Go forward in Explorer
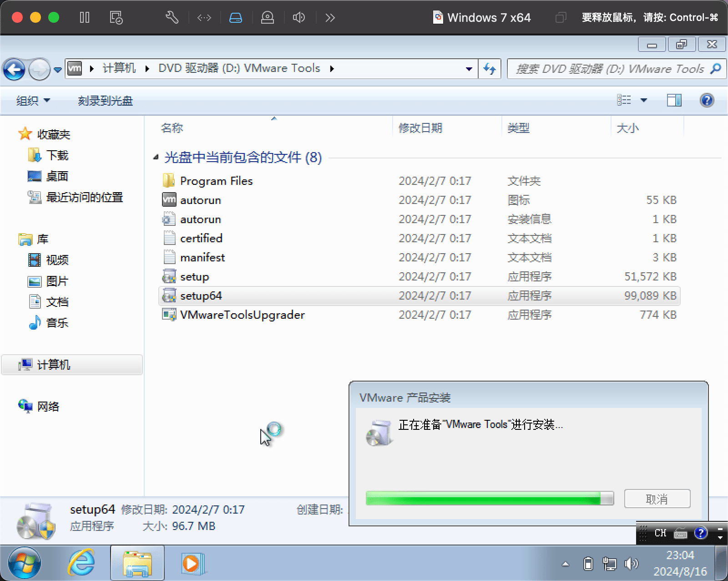Screen dimensions: 728x581 [39, 70]
